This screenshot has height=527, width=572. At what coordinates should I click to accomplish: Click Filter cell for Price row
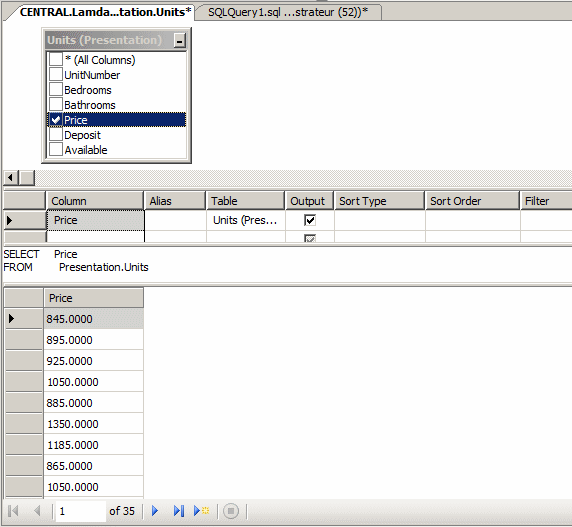click(x=546, y=220)
